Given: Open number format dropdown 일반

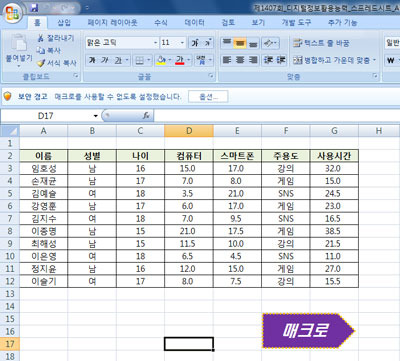Looking at the screenshot, I should click(x=392, y=43).
